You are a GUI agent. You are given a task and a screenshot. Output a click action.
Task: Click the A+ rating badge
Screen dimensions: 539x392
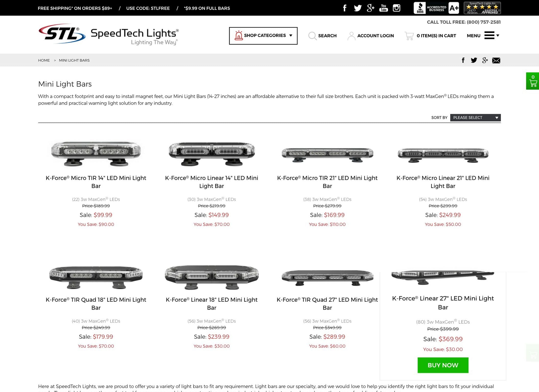[x=454, y=8]
